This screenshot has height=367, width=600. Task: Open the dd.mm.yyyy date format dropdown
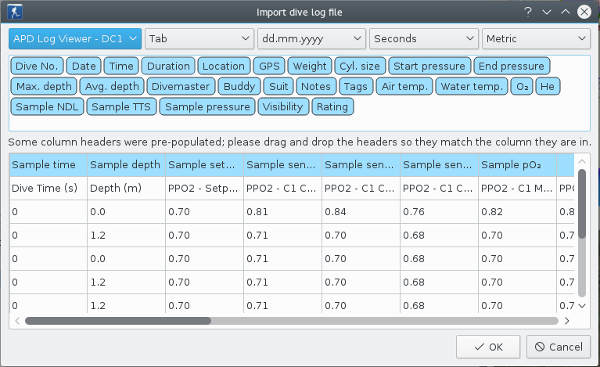pos(311,39)
